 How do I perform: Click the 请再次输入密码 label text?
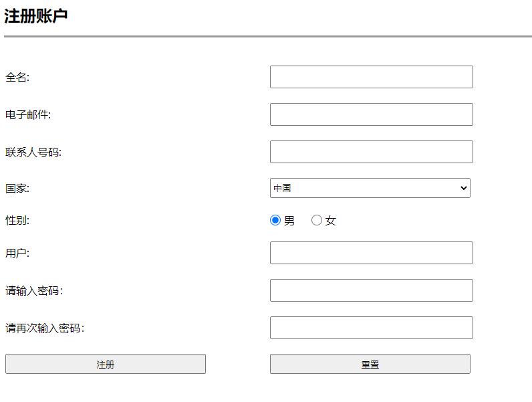click(45, 328)
